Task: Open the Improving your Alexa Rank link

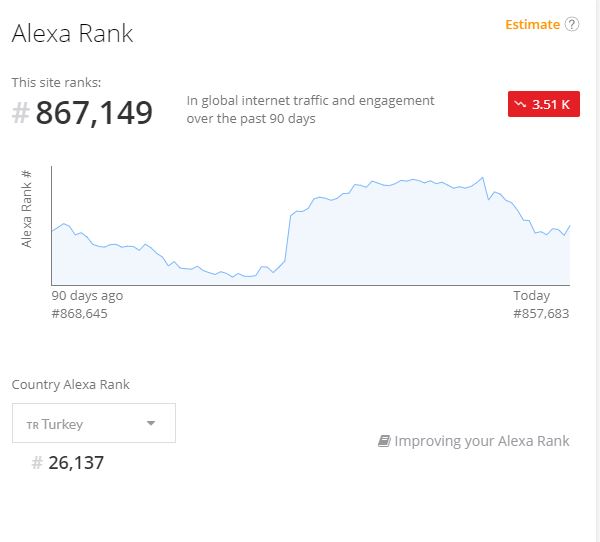Action: coord(481,441)
